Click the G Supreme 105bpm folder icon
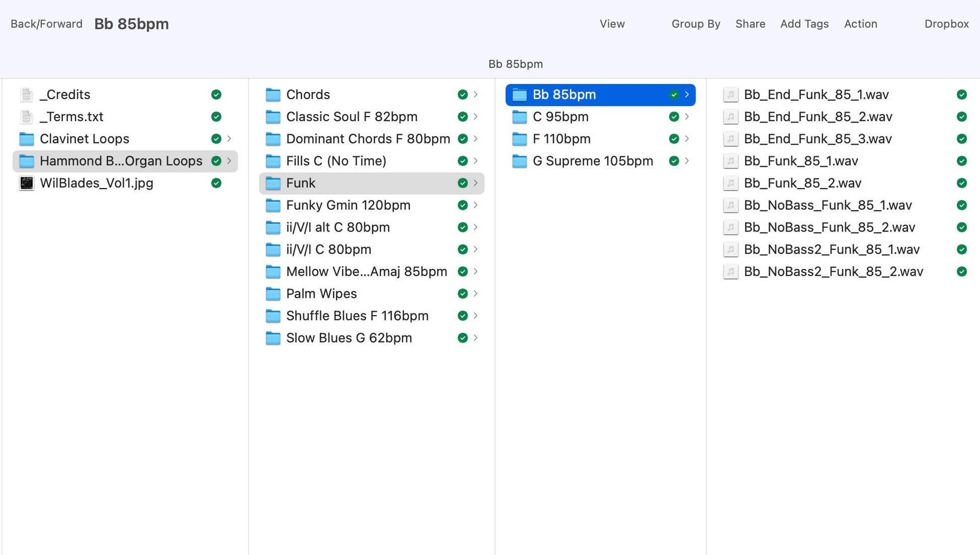980x555 pixels. (x=519, y=161)
